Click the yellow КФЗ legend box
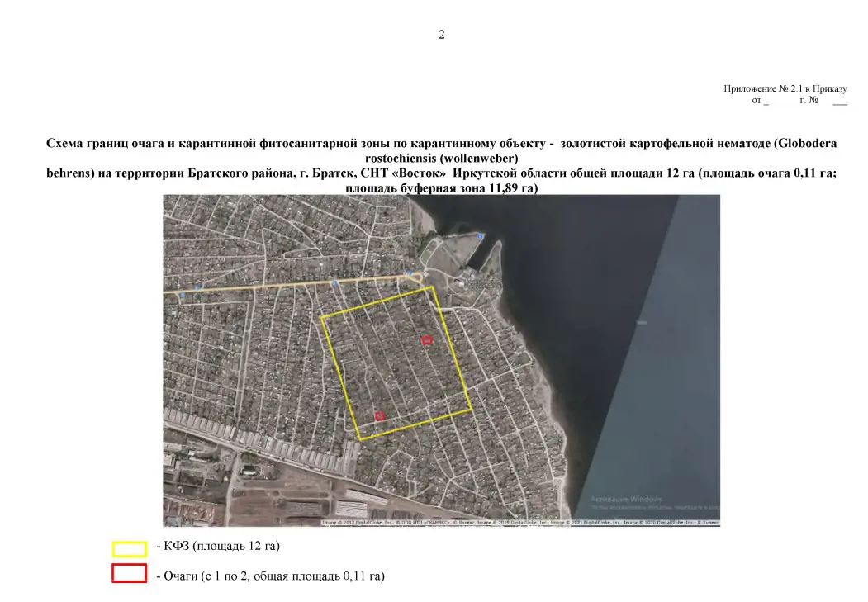Screen dimensions: 868x602 click(x=130, y=549)
